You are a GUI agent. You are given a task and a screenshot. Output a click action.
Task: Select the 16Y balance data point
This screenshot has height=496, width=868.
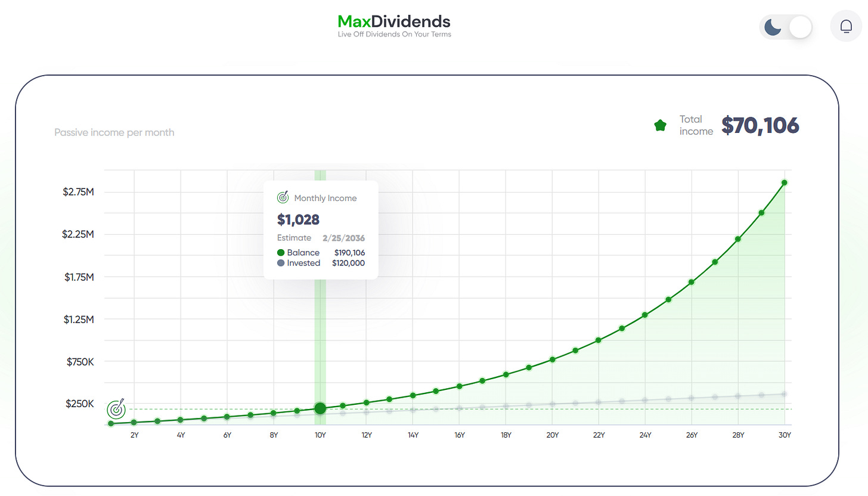tap(460, 386)
